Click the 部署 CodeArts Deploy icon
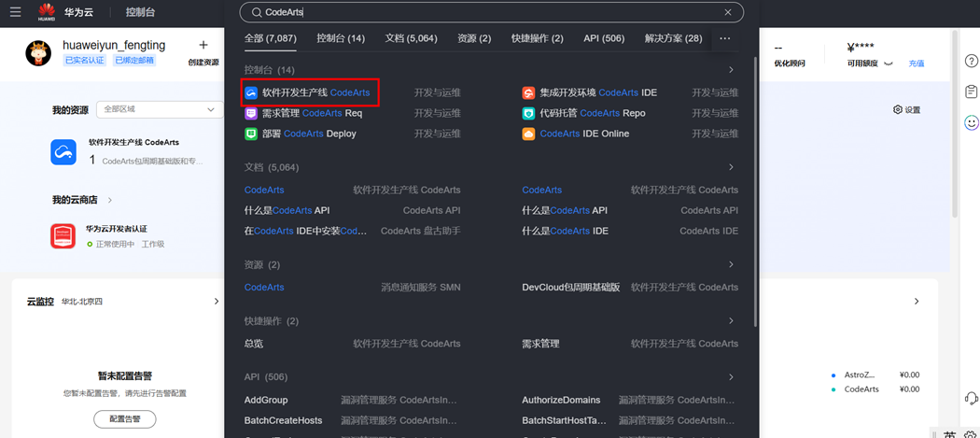This screenshot has height=438, width=980. coord(251,134)
